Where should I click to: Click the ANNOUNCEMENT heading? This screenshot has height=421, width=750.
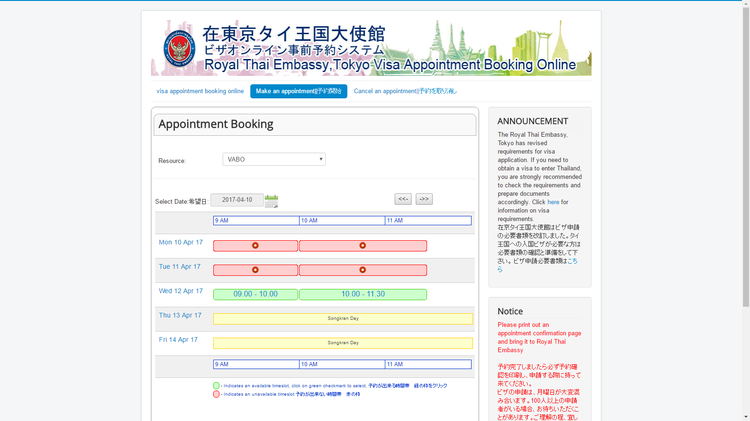[x=532, y=122]
